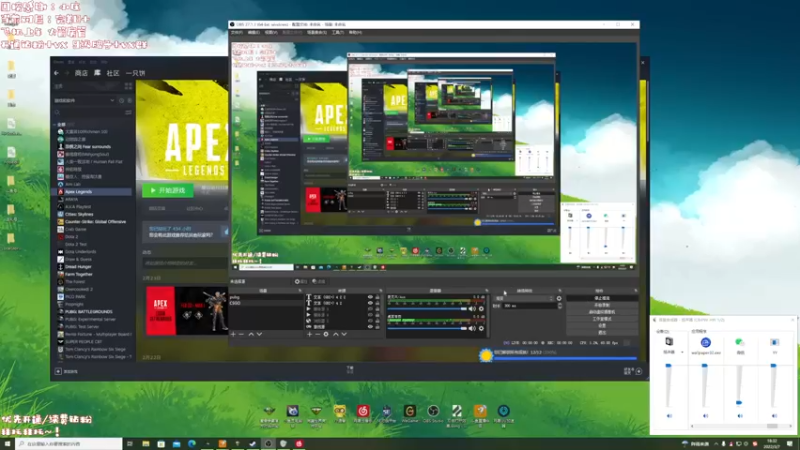Select CSGO scene in OBS scenes
800x450 pixels.
[x=266, y=303]
